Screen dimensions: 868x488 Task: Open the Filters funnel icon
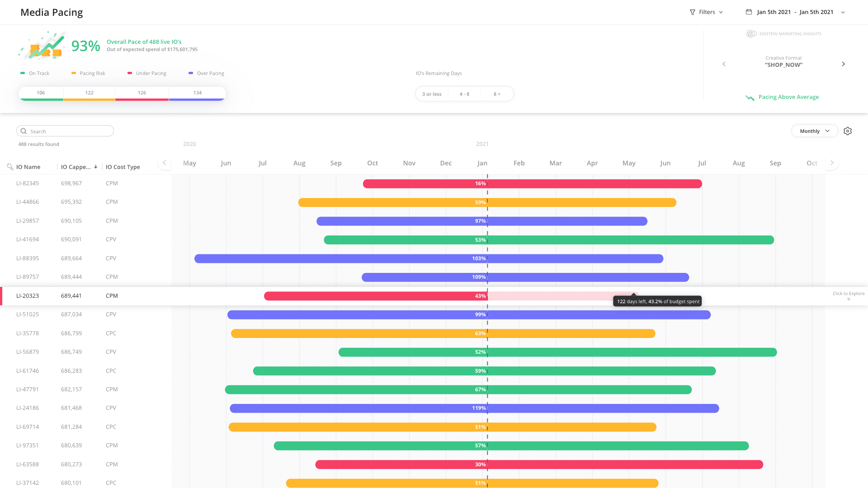point(692,12)
